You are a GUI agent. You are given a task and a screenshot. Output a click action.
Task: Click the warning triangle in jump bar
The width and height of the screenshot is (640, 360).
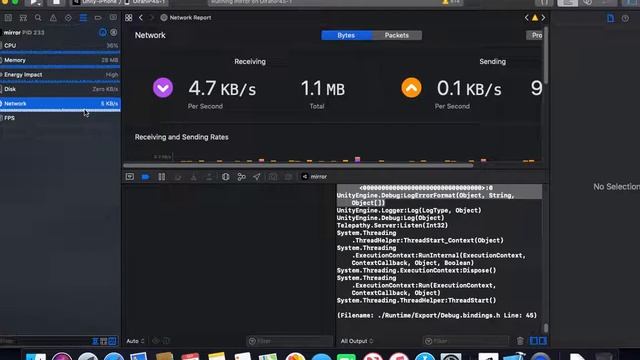pos(535,18)
